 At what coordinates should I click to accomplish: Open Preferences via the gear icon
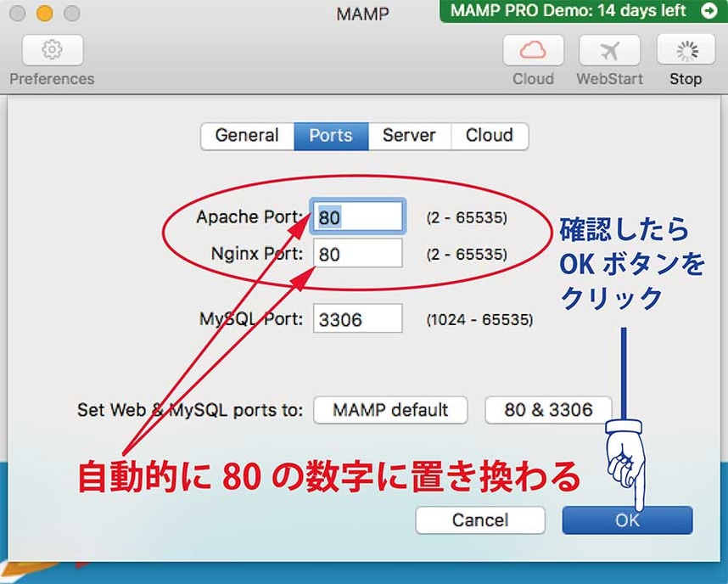53,51
